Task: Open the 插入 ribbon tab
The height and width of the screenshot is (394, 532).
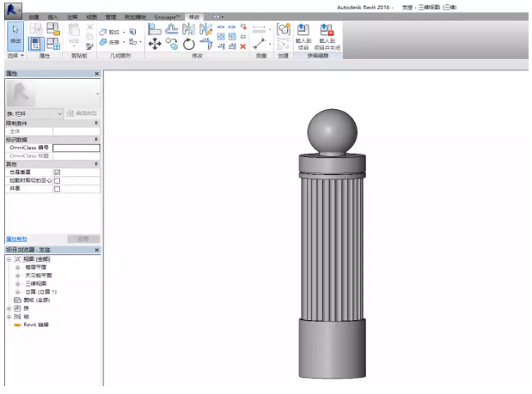Action: [x=53, y=16]
